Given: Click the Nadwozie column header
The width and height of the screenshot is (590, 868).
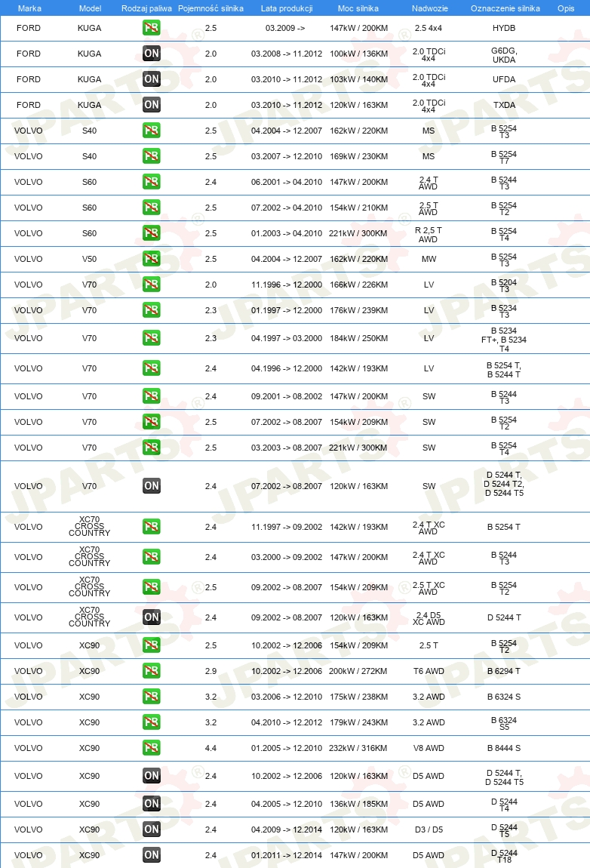Looking at the screenshot, I should (x=430, y=8).
